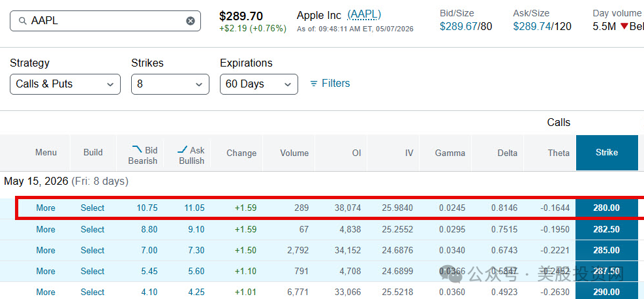Click the 4.25 ask on 290.00 call

196,292
